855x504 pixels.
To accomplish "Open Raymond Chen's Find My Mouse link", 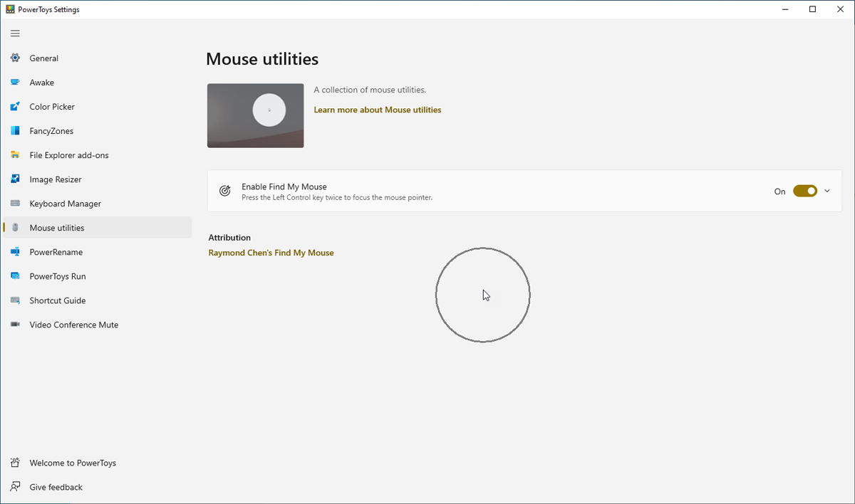I will point(271,253).
